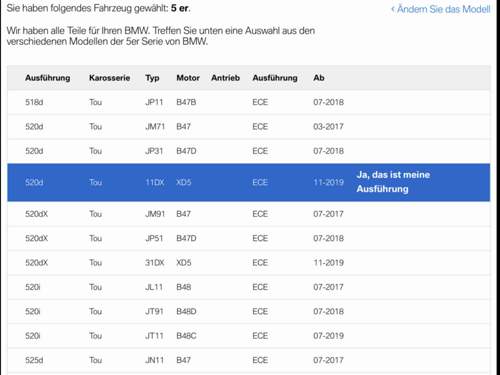Click the 'Motor' column header
Viewport: 500px width, 375px height.
tap(188, 78)
